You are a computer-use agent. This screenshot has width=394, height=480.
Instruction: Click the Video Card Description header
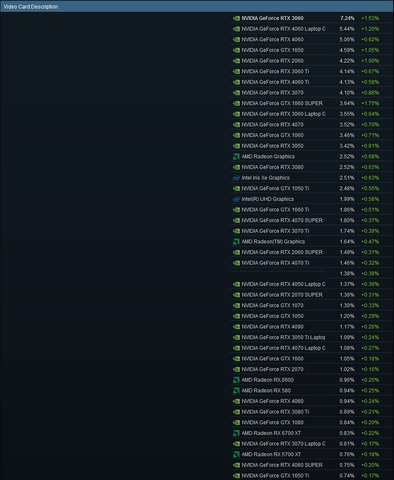pos(31,7)
